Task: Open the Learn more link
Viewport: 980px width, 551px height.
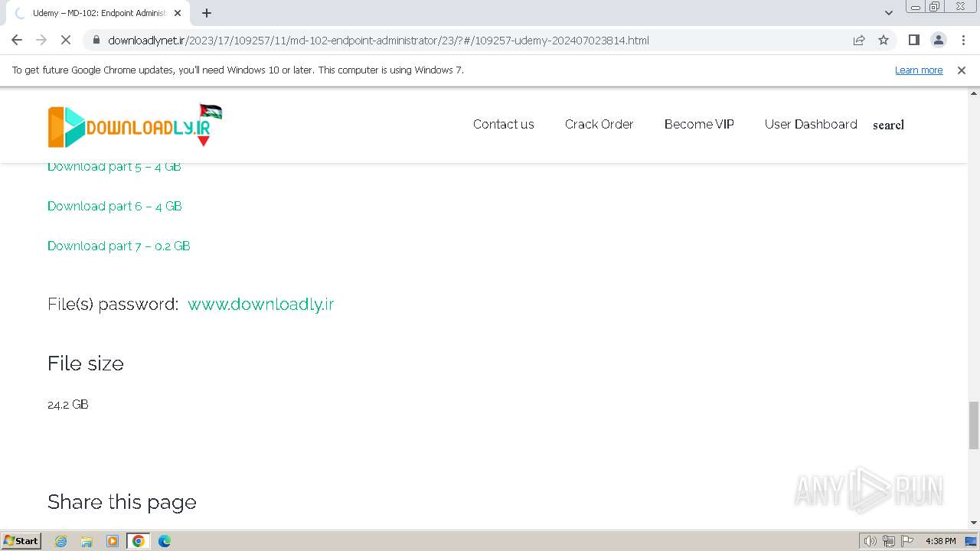Action: 919,70
